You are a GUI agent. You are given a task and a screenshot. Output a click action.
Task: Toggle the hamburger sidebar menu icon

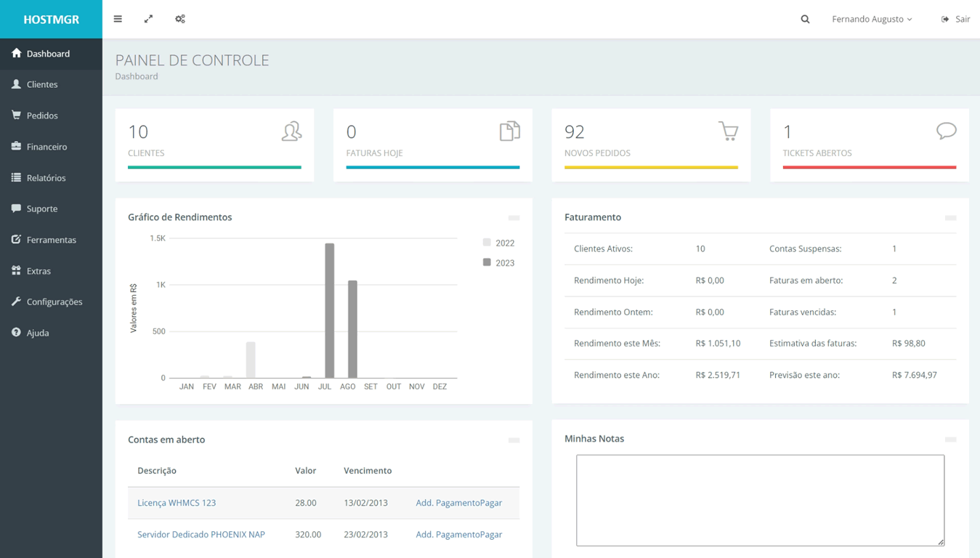tap(118, 19)
